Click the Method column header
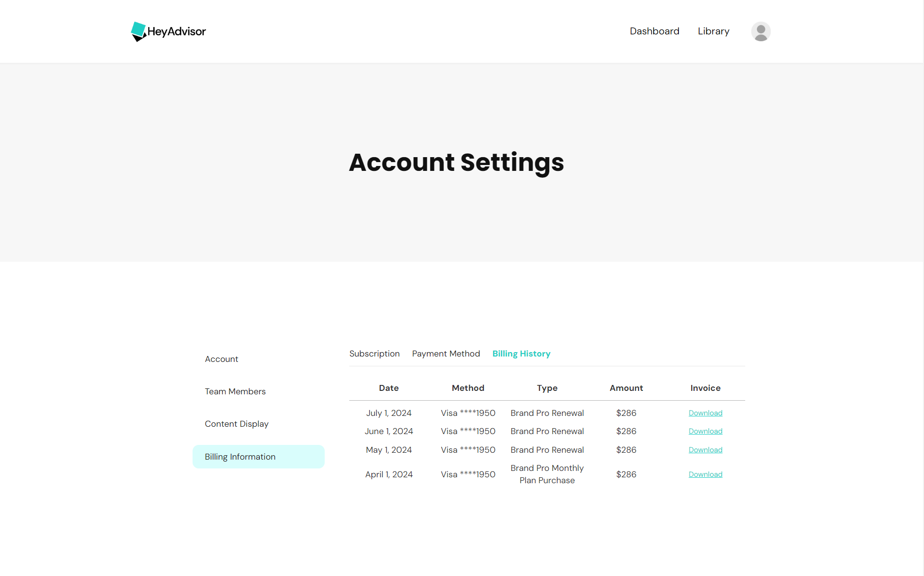Image resolution: width=924 pixels, height=576 pixels. 468,388
